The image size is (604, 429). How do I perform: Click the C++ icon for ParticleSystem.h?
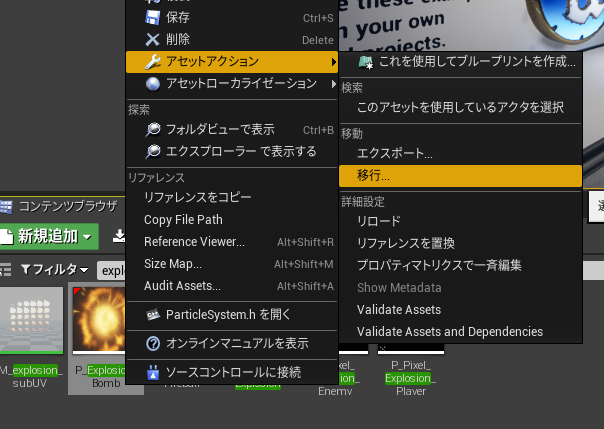tap(153, 315)
